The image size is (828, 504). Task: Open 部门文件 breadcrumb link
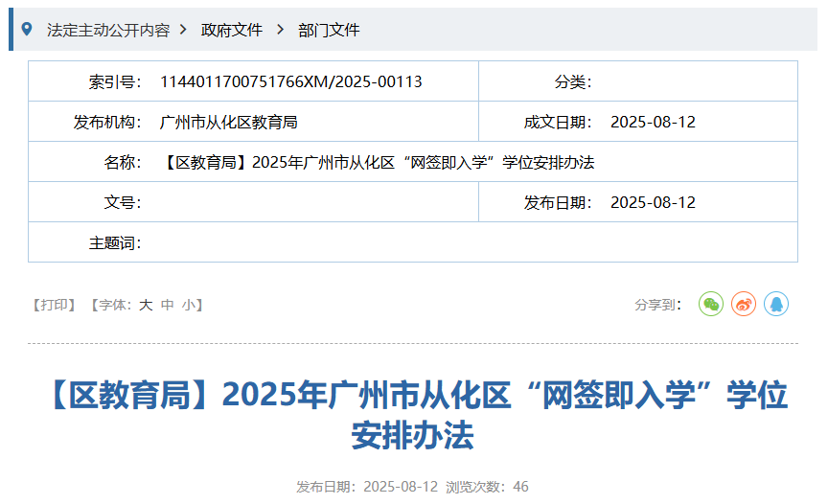coord(329,30)
